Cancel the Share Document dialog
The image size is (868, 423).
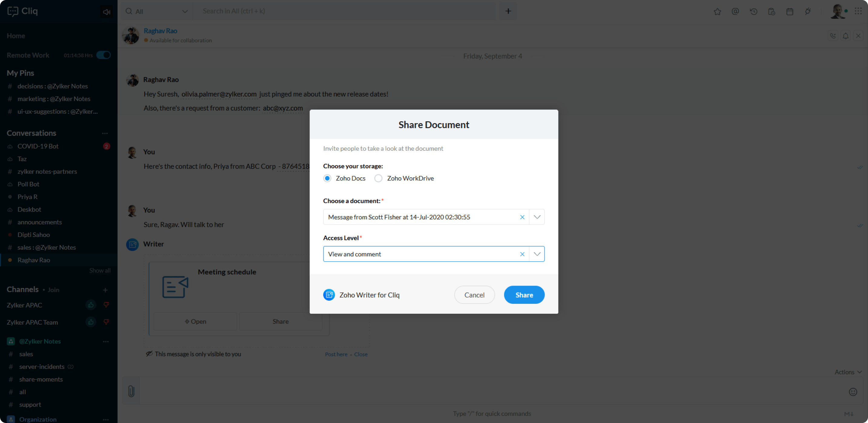coord(474,295)
